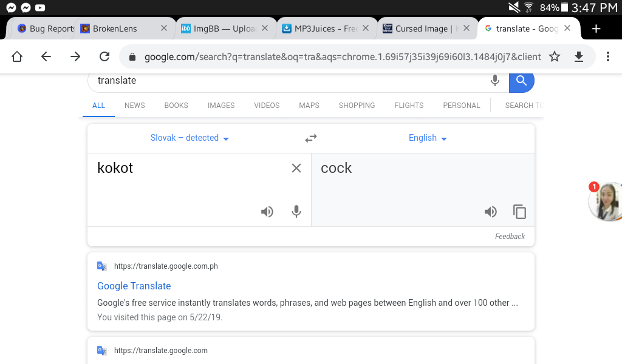Click the Feedback link
Image resolution: width=622 pixels, height=364 pixels.
pyautogui.click(x=510, y=237)
